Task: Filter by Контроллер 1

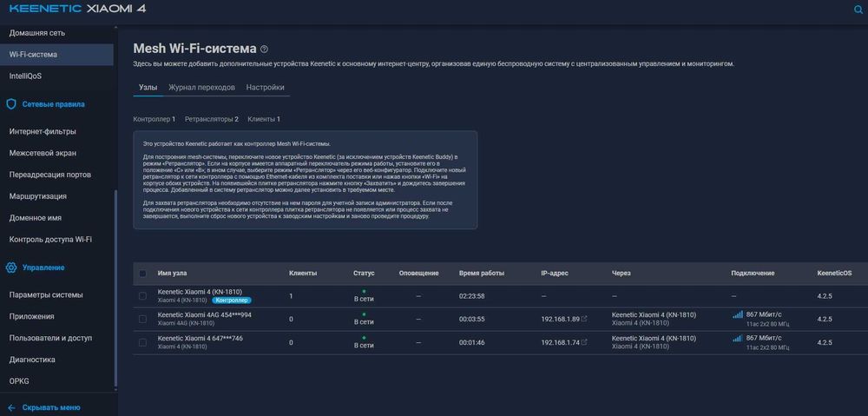Action: point(155,119)
